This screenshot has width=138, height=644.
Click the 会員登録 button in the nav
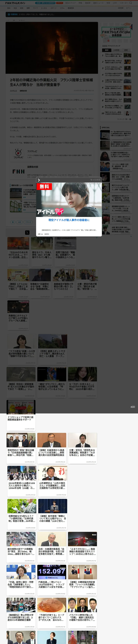coord(120,8)
